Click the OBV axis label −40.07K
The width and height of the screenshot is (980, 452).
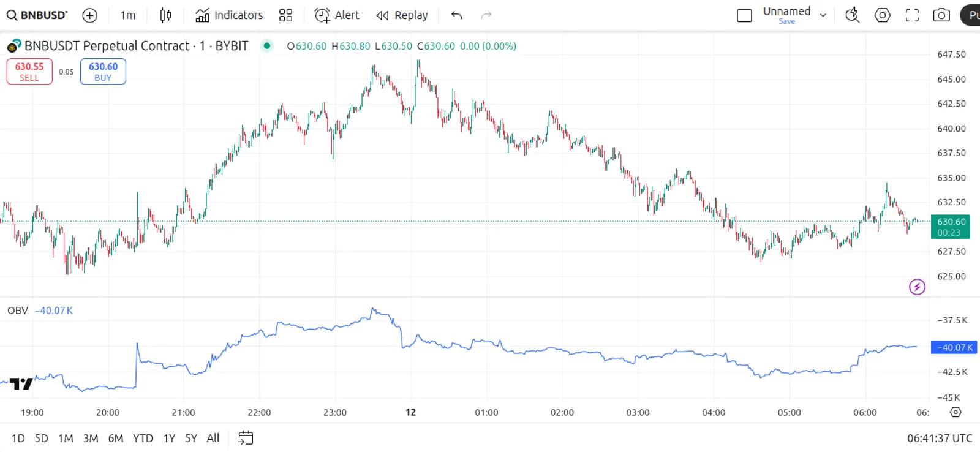953,347
